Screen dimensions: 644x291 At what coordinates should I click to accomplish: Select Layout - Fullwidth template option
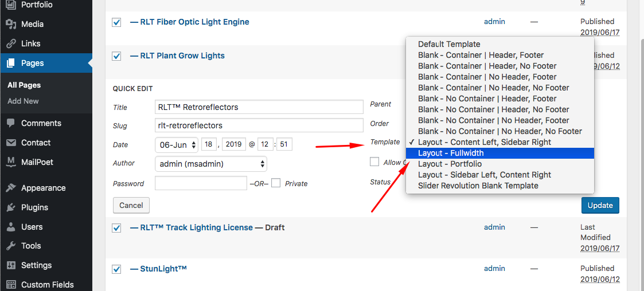tap(451, 153)
